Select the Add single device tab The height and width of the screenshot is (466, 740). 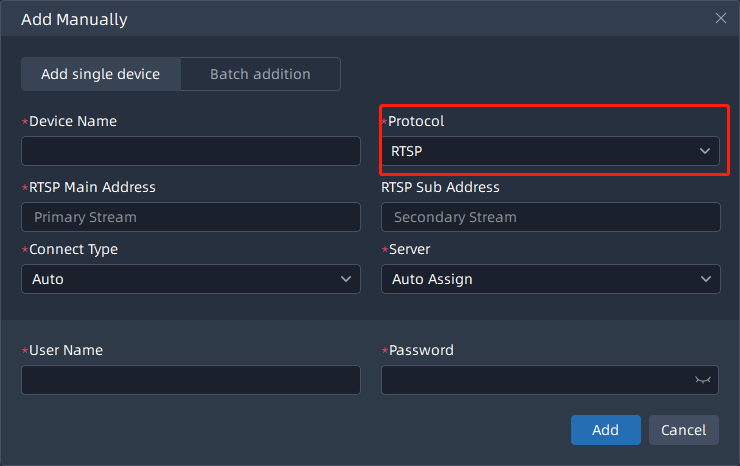pos(101,74)
